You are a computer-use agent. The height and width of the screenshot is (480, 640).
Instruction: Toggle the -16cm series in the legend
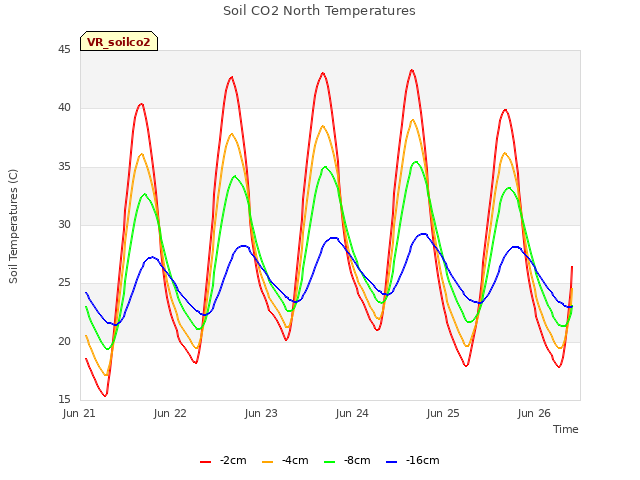point(413,460)
